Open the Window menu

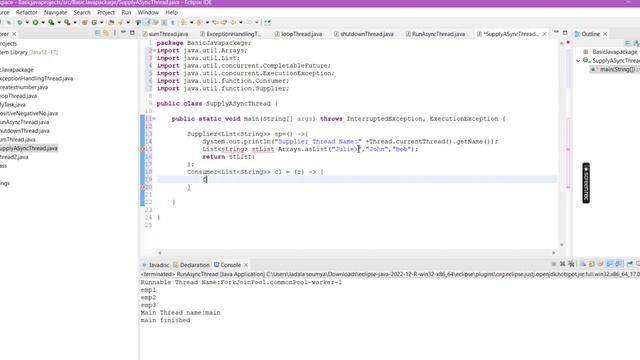(x=148, y=13)
